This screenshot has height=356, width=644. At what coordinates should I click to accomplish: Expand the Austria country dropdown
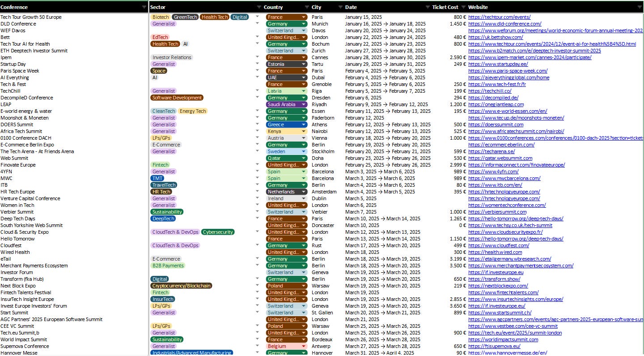coord(304,138)
